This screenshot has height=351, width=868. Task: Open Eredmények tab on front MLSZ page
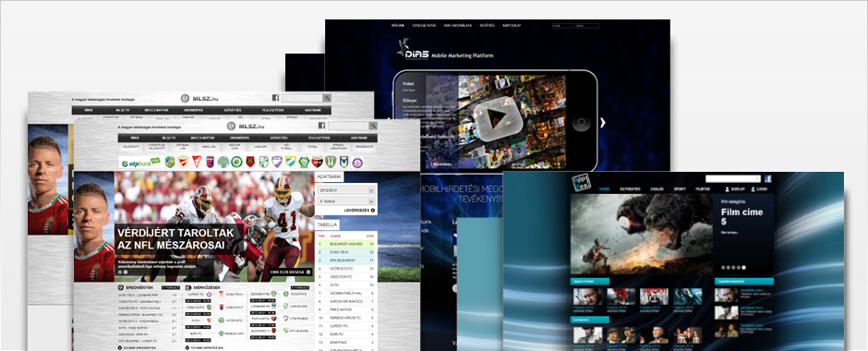(x=239, y=138)
